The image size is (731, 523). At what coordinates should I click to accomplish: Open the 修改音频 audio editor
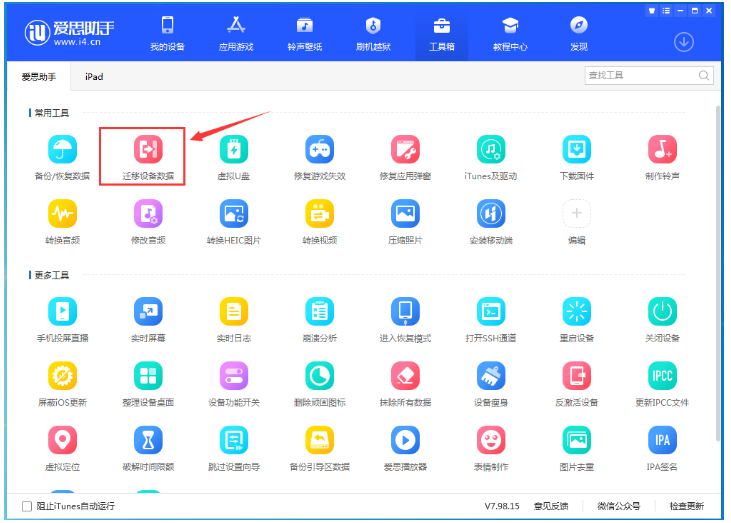(148, 222)
